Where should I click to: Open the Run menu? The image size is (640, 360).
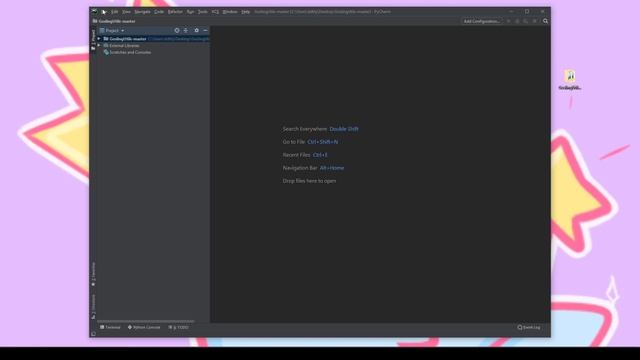pos(190,12)
